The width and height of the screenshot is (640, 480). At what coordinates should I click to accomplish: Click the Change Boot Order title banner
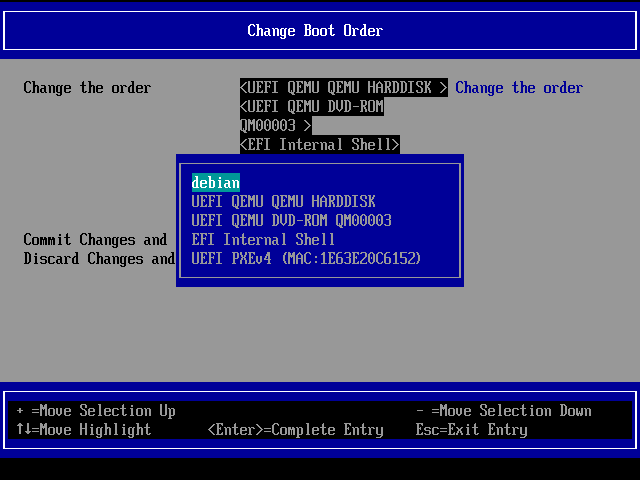pyautogui.click(x=315, y=31)
